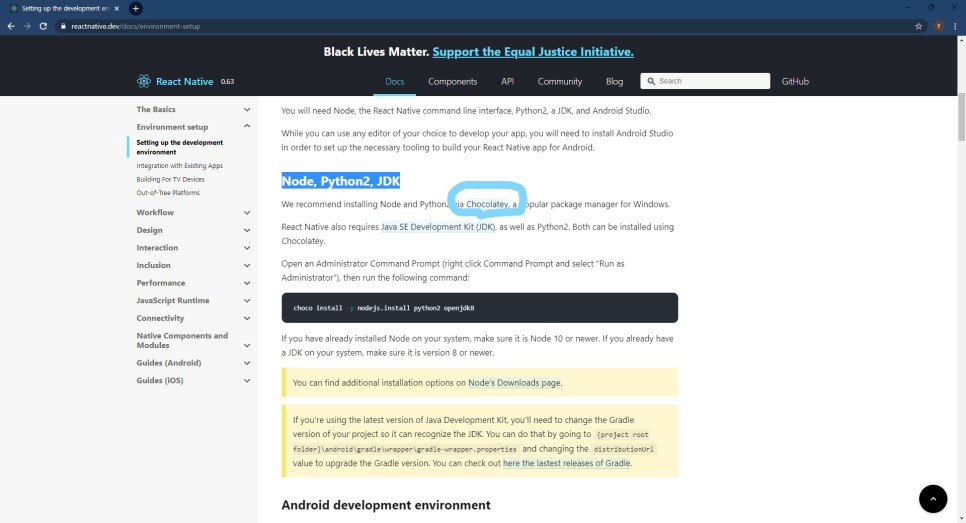Image resolution: width=966 pixels, height=523 pixels.
Task: Open Java SE Development Kit (JDK) link
Action: click(x=438, y=227)
